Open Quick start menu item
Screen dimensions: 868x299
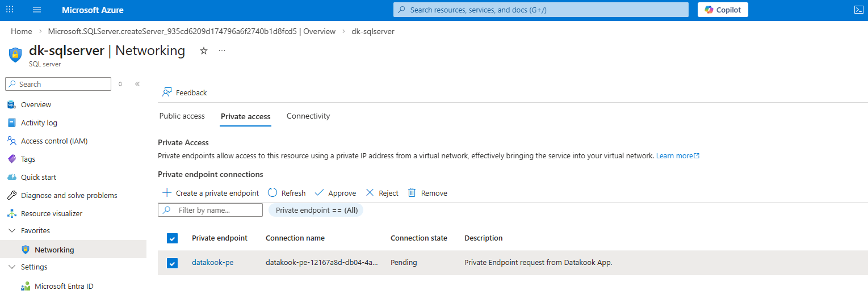click(39, 177)
